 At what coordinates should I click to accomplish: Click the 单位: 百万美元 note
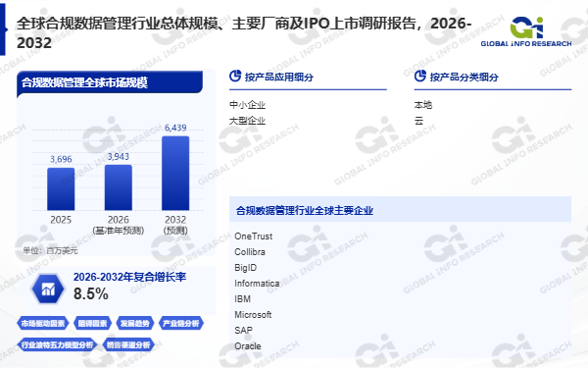click(50, 250)
